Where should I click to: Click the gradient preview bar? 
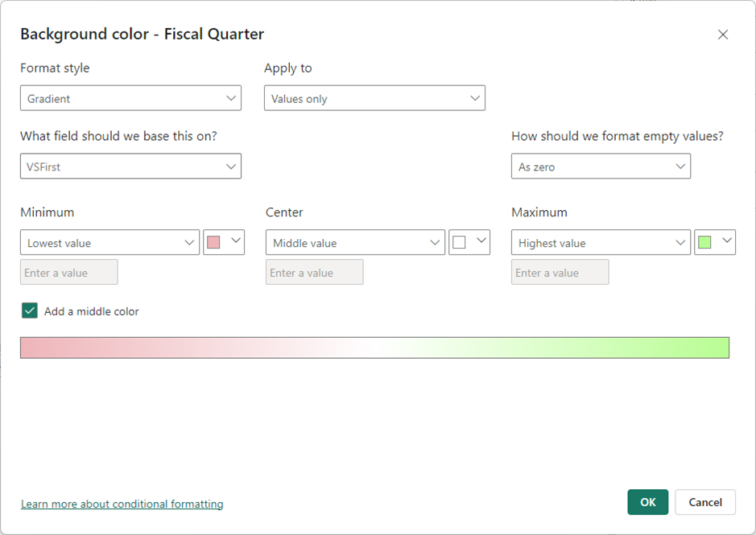point(374,348)
